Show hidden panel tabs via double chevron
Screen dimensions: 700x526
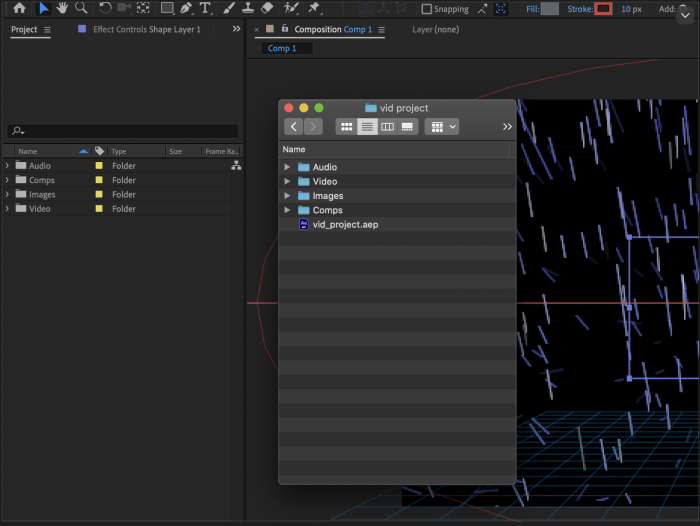(236, 29)
